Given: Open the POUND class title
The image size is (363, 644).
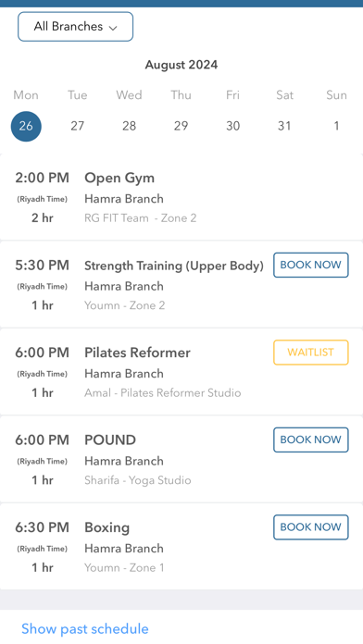Looking at the screenshot, I should (x=110, y=440).
